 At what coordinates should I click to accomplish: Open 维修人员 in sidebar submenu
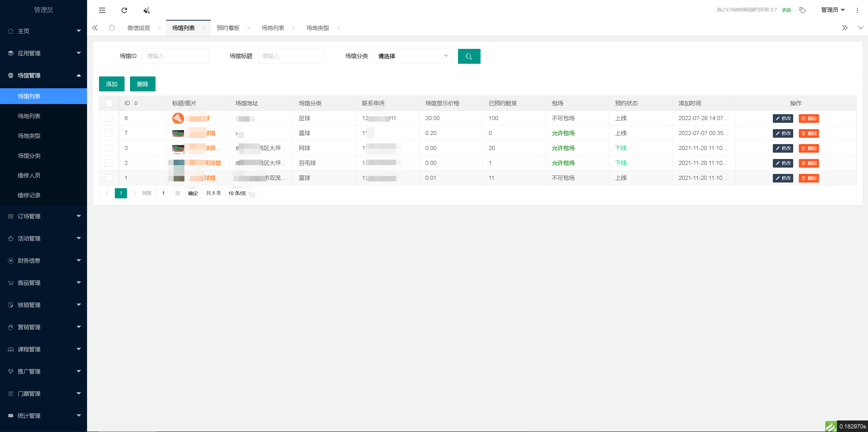click(43, 175)
